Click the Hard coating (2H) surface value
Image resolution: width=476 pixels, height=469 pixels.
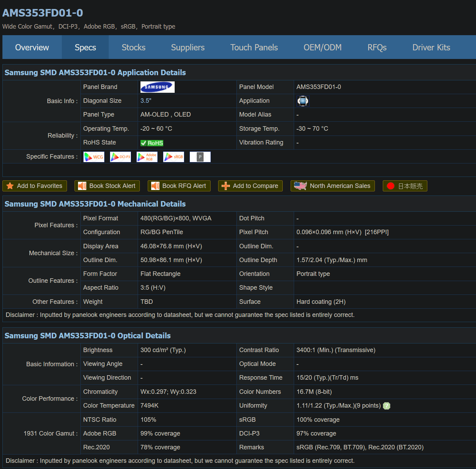(321, 302)
